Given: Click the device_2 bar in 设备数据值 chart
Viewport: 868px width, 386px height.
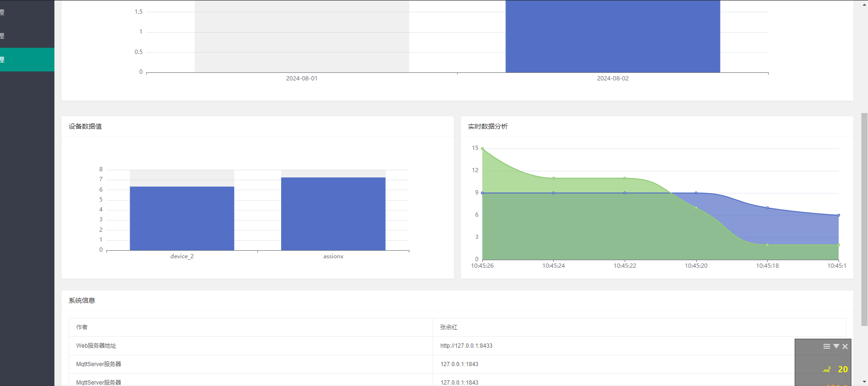Looking at the screenshot, I should click(182, 219).
